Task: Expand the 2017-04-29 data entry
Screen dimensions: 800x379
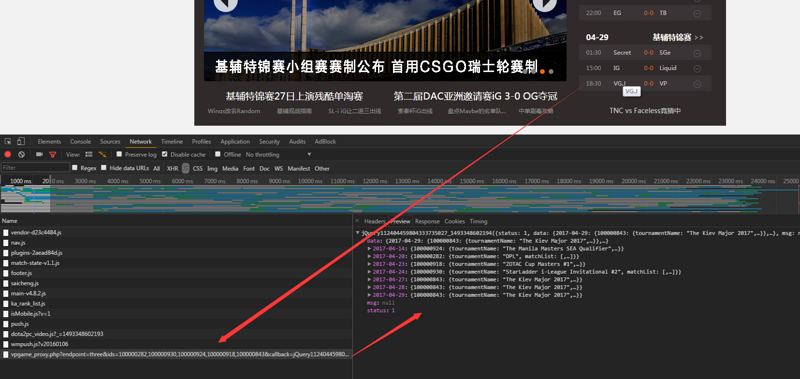Action: tap(369, 295)
